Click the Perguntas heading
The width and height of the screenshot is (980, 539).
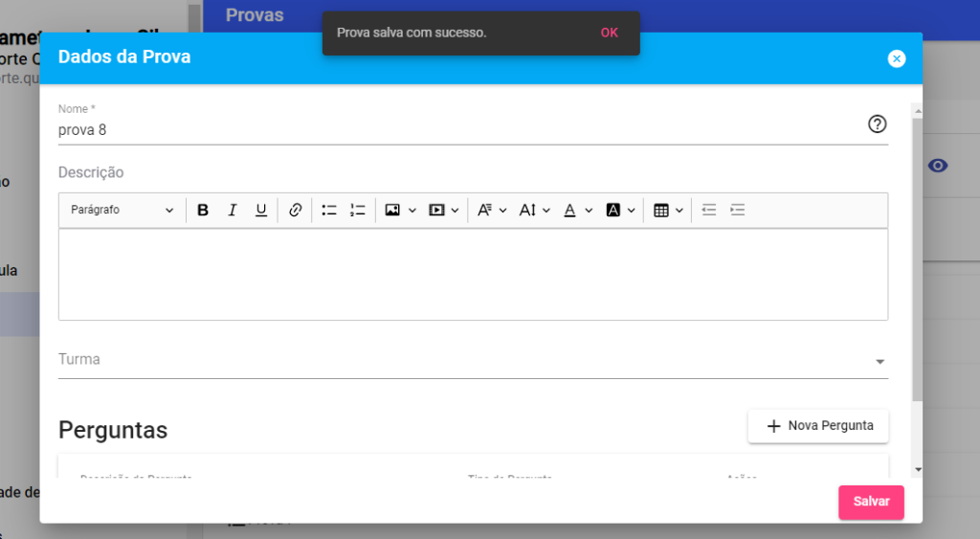click(113, 430)
